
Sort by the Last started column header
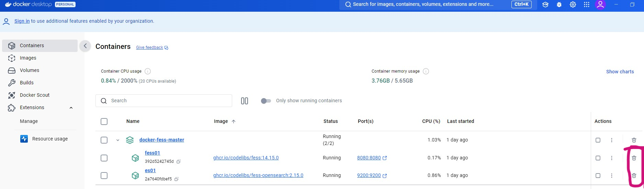pyautogui.click(x=461, y=121)
